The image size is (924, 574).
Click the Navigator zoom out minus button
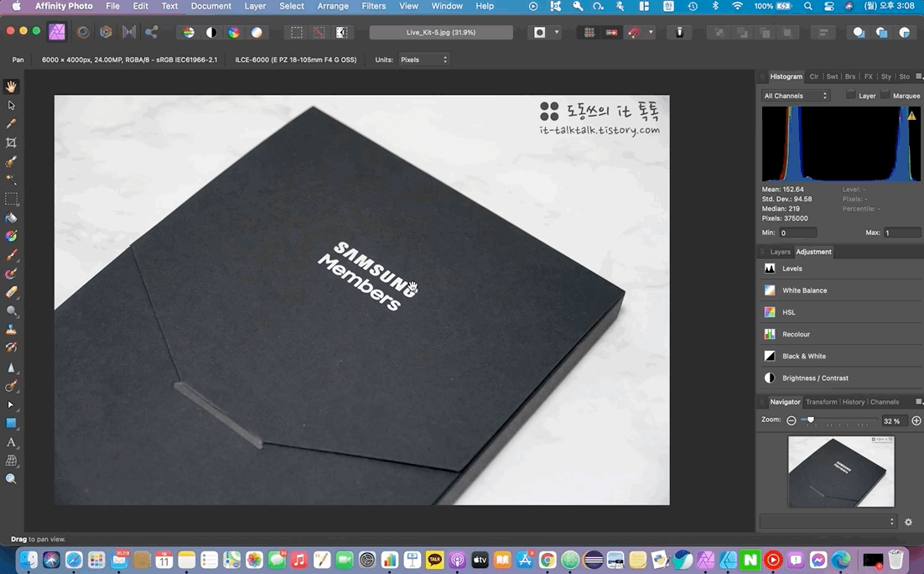[792, 420]
